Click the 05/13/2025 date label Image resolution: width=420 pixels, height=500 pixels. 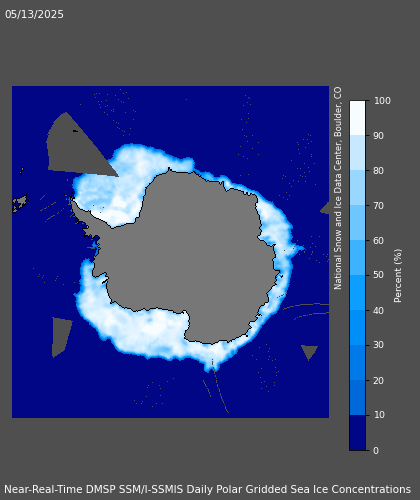click(x=34, y=14)
